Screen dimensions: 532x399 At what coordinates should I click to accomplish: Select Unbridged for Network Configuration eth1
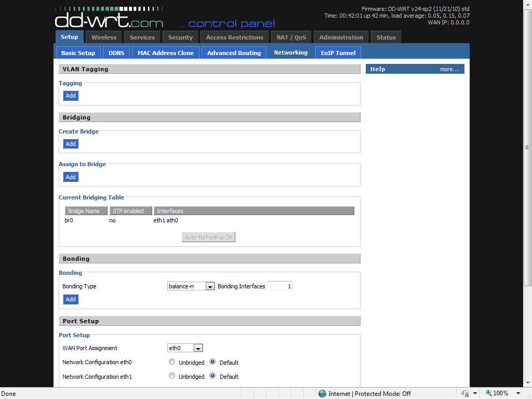(172, 376)
